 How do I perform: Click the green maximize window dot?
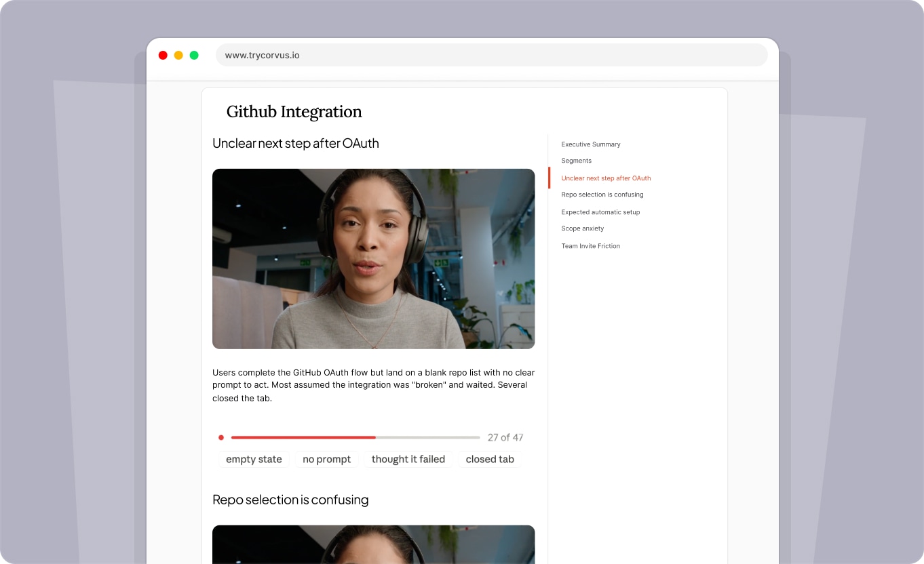[194, 55]
